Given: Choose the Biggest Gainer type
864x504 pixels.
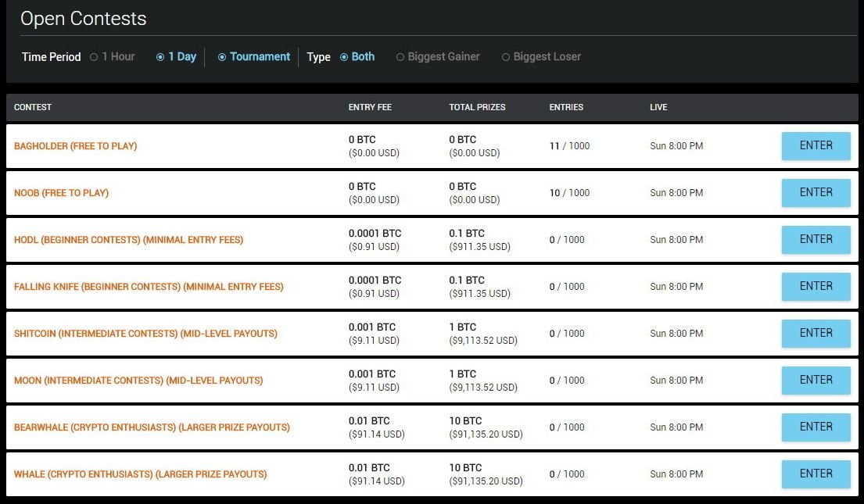Looking at the screenshot, I should (x=438, y=57).
